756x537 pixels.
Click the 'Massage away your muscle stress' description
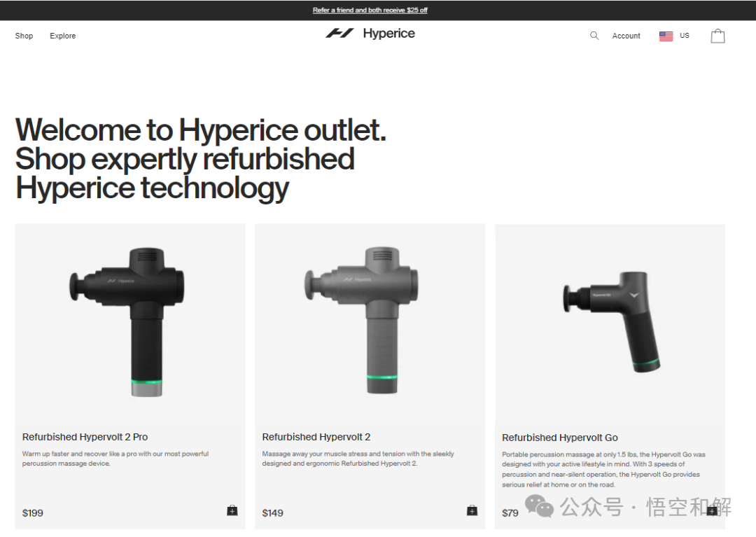[358, 459]
